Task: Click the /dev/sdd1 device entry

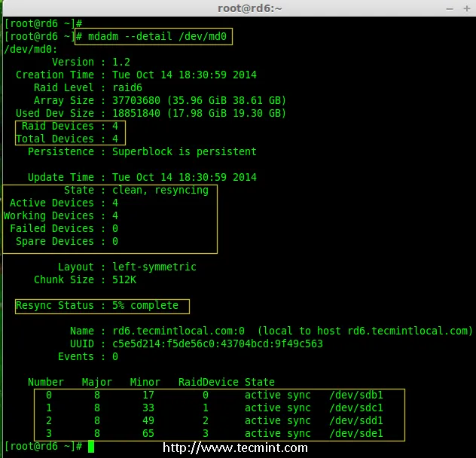Action: [x=356, y=420]
